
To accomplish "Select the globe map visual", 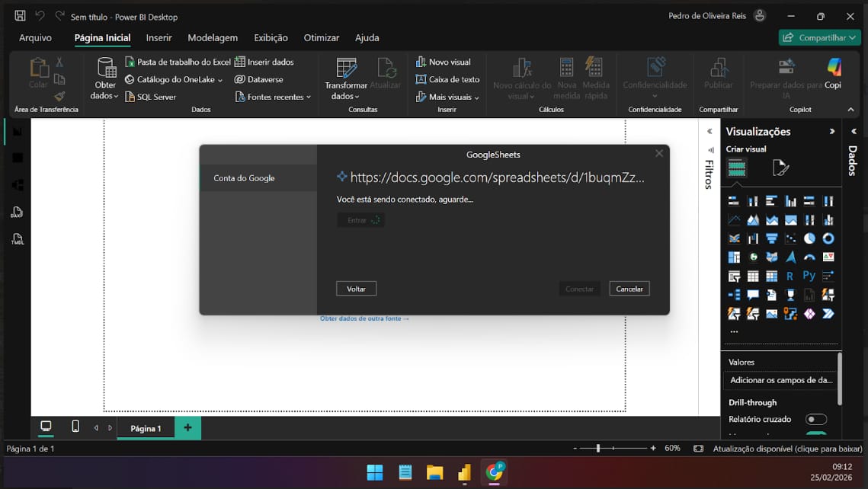I will click(x=753, y=257).
